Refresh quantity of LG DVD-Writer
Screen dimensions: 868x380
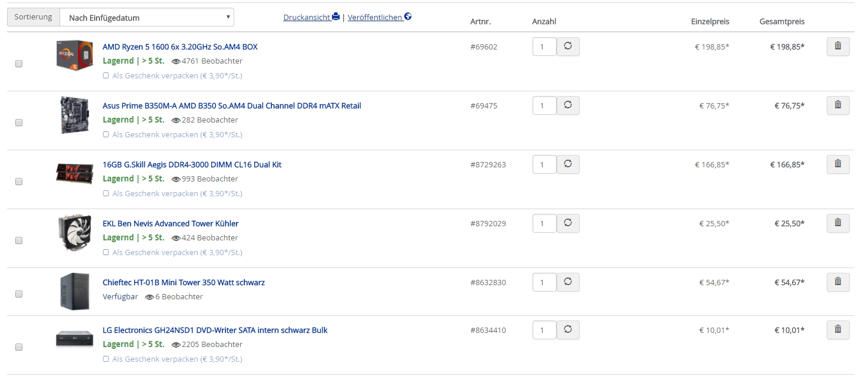click(568, 330)
